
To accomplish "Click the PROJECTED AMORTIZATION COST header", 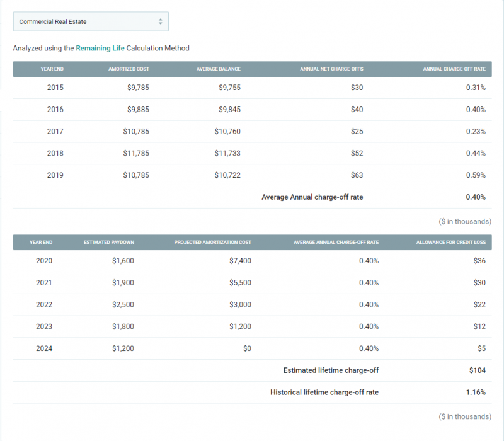I will 212,243.
